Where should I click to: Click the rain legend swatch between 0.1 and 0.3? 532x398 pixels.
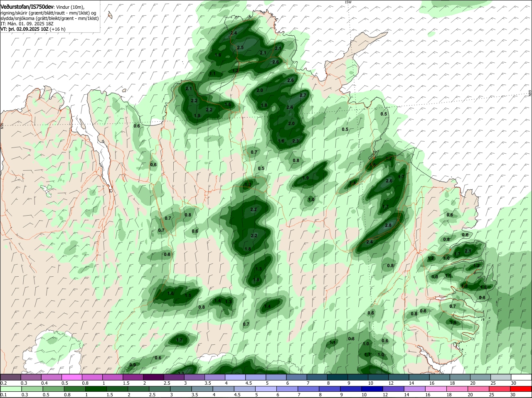click(10, 389)
